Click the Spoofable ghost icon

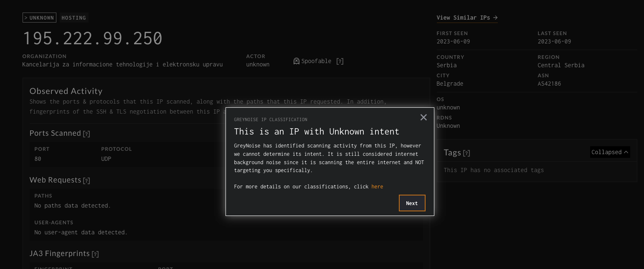(297, 61)
